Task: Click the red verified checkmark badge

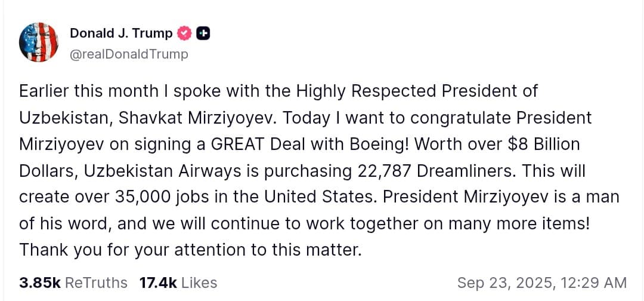Action: [x=185, y=33]
